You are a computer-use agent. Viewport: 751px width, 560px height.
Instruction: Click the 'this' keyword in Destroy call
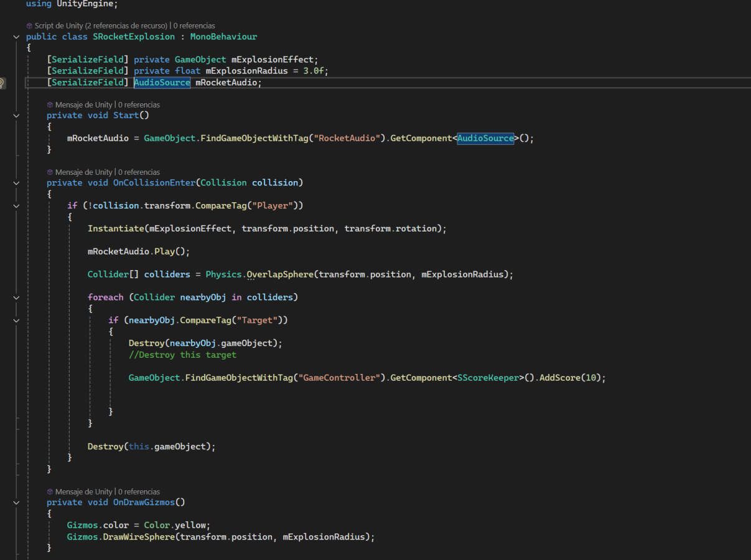click(x=139, y=447)
